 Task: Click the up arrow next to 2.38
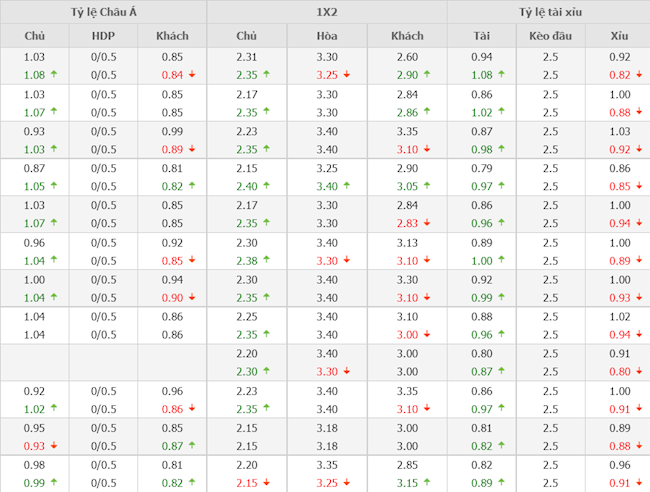(x=271, y=260)
